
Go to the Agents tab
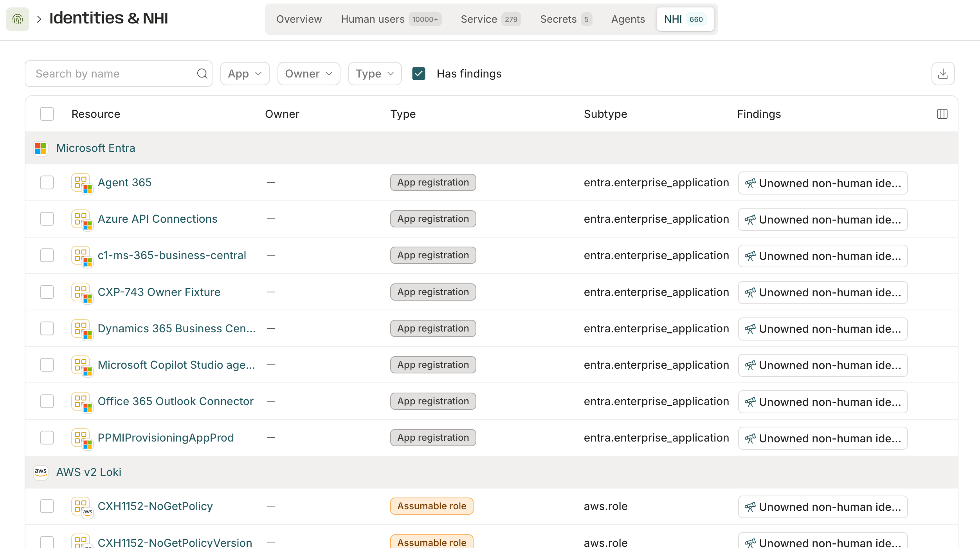628,19
